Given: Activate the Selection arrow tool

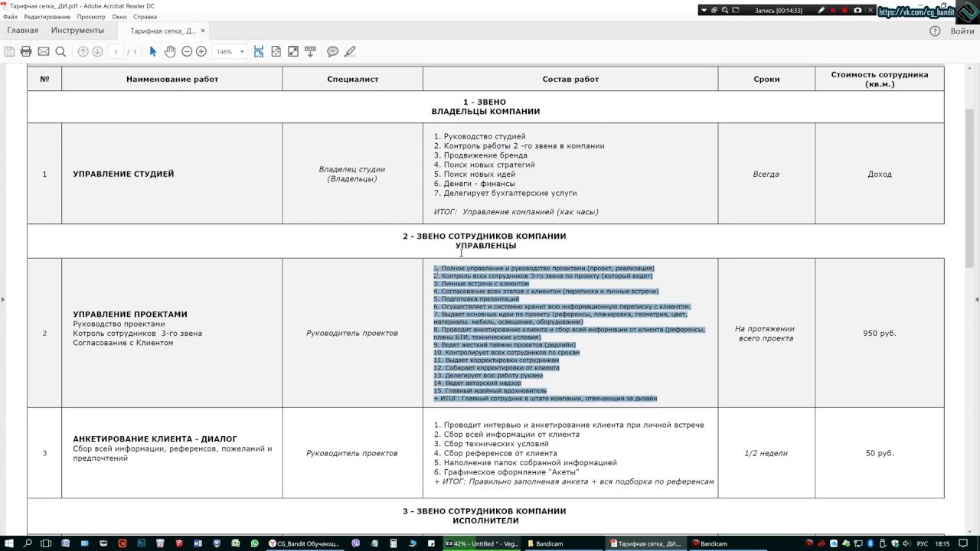Looking at the screenshot, I should [153, 51].
